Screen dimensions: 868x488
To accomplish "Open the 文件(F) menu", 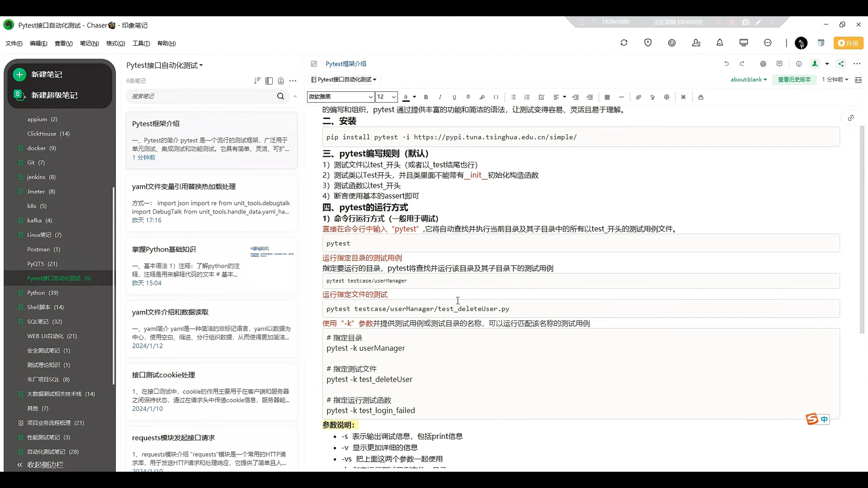I will click(x=14, y=43).
